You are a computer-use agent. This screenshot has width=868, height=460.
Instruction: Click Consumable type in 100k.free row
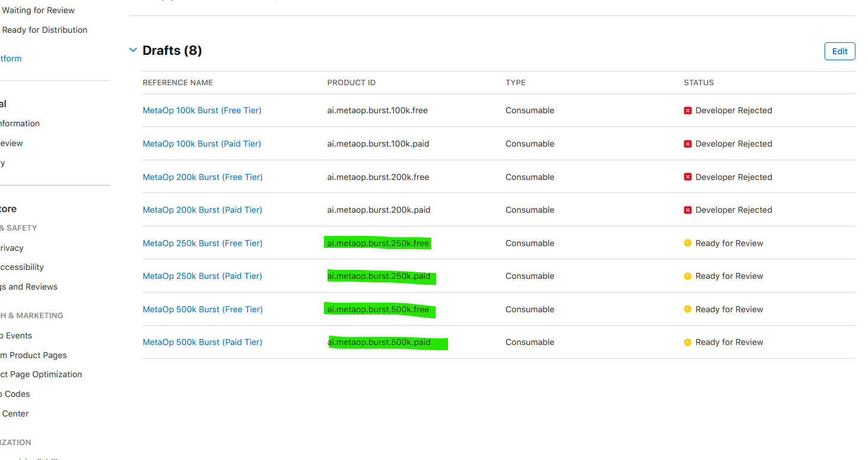(x=530, y=110)
